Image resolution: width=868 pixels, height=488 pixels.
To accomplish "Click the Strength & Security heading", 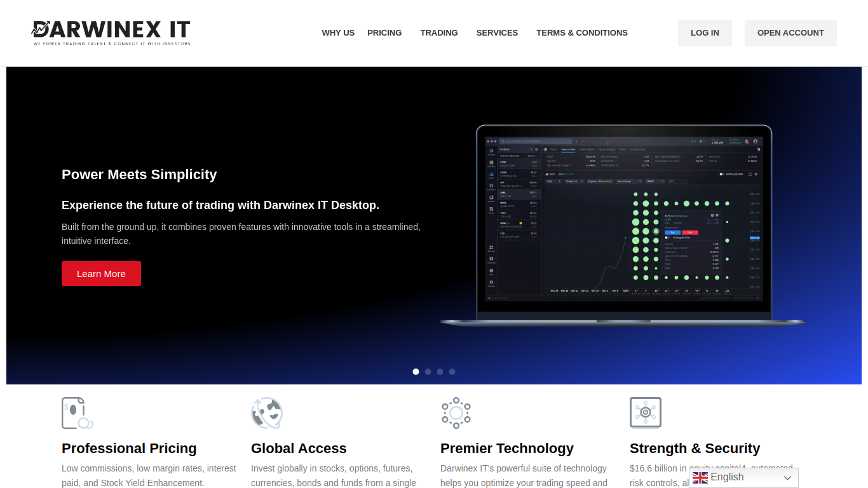I will coord(695,449).
